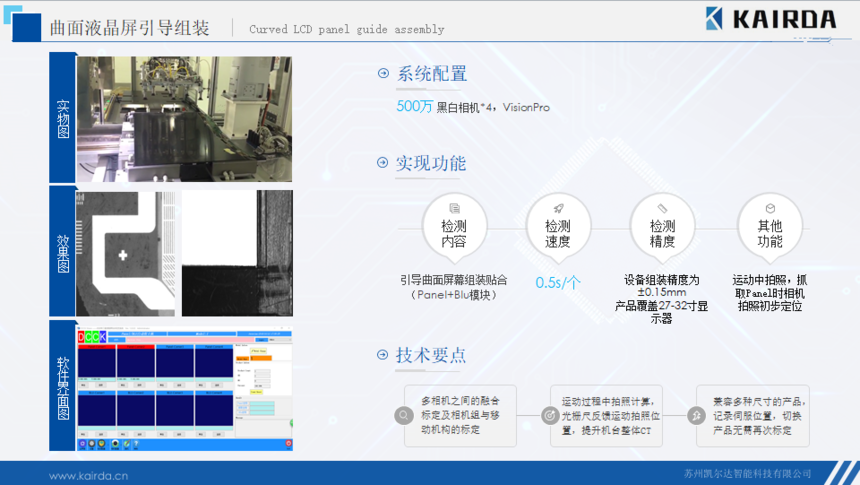The height and width of the screenshot is (485, 860).
Task: Click the 黑白相机*4, VisionPro text
Action: click(493, 108)
